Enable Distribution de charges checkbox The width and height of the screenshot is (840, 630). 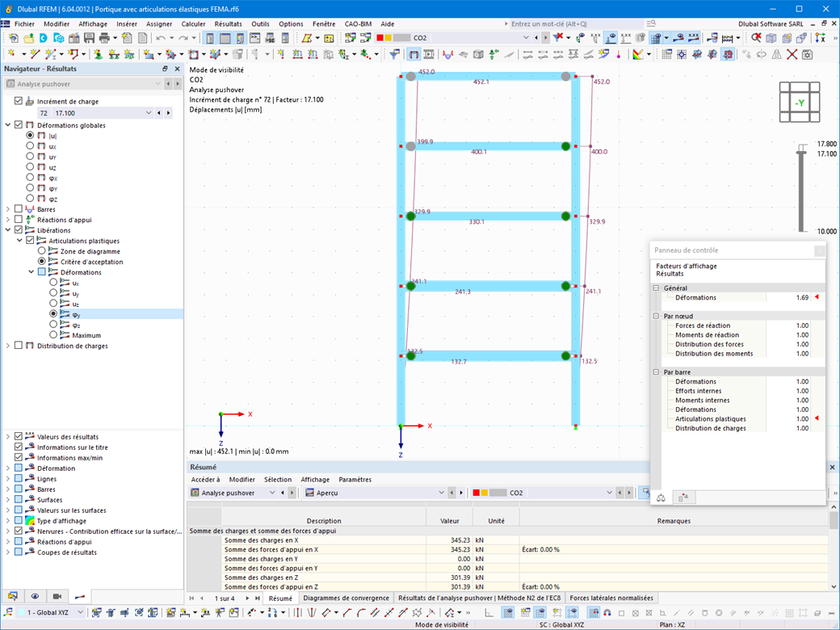tap(19, 346)
